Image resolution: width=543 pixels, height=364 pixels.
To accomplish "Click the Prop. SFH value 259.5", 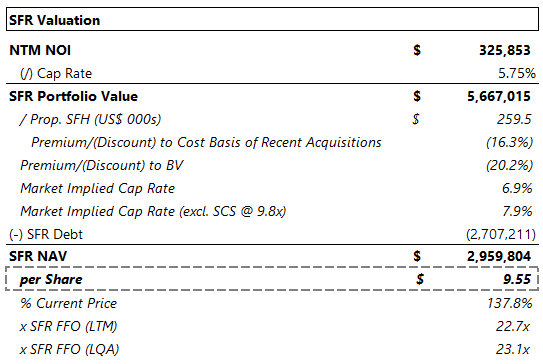I will 514,119.
